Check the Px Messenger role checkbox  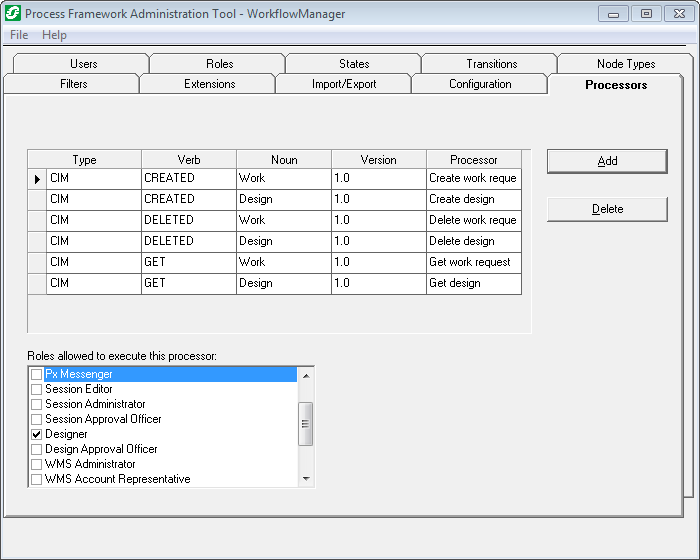point(37,374)
